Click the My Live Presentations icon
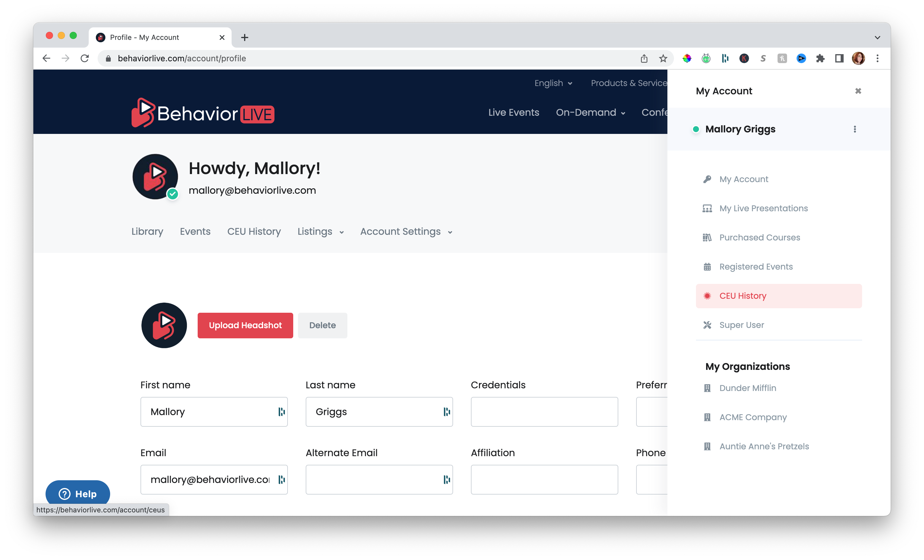This screenshot has height=560, width=924. (x=707, y=208)
